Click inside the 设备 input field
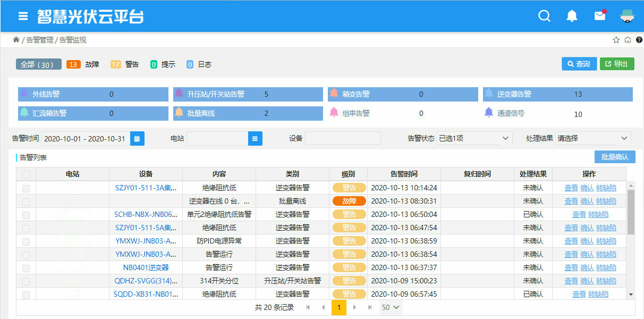 point(343,138)
